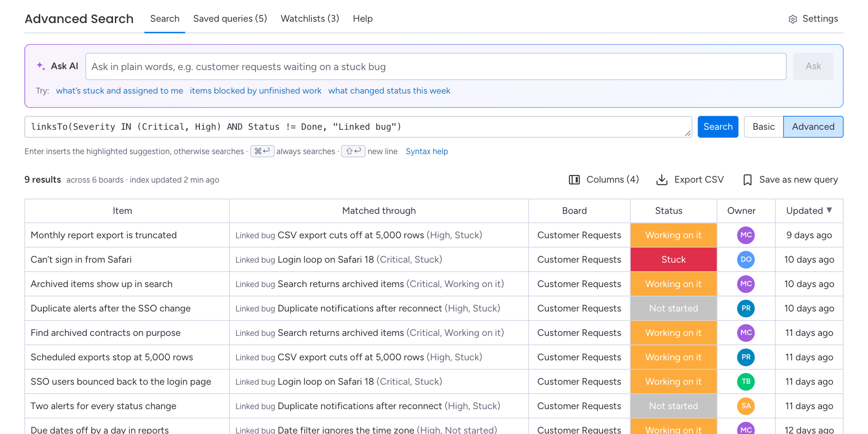Screen dimensions: 868x434
Task: Click '9 days ago' updated cell
Action: 809,235
